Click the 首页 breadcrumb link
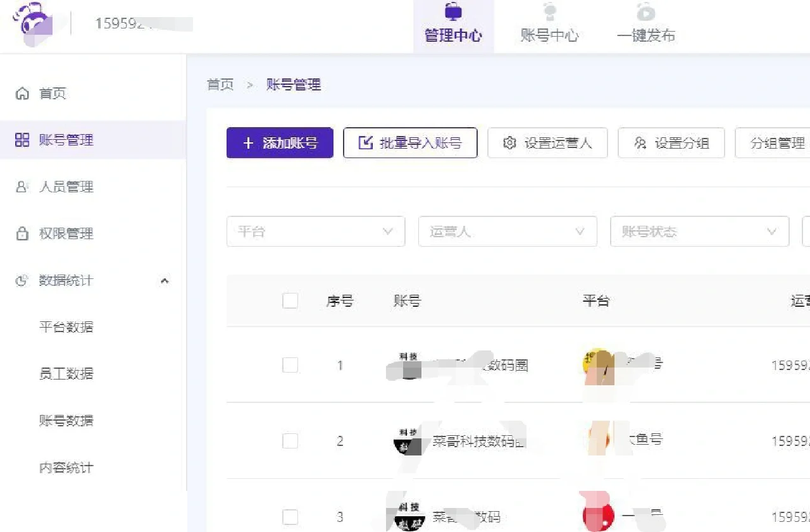This screenshot has width=810, height=532. [x=220, y=84]
